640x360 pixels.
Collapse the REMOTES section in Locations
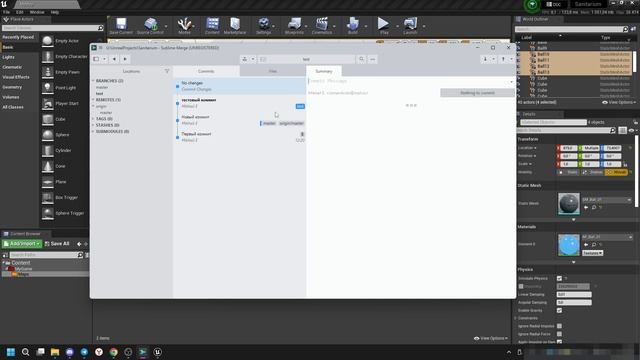coord(93,100)
